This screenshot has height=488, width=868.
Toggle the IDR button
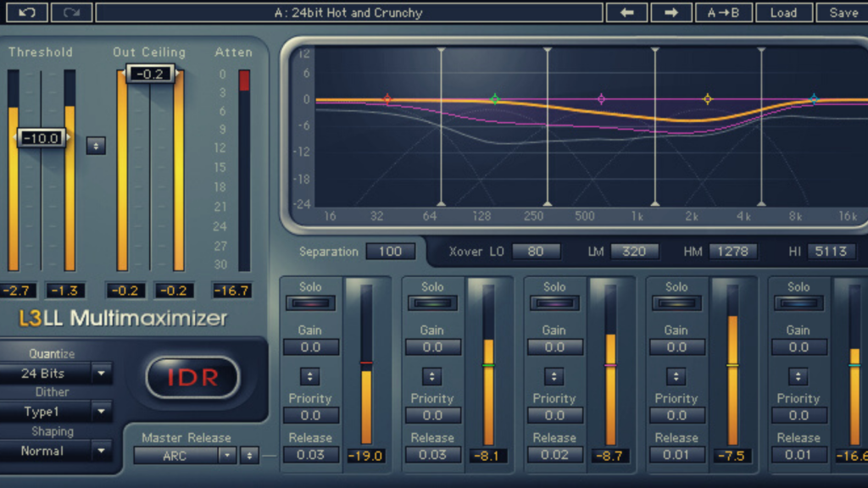pyautogui.click(x=192, y=377)
